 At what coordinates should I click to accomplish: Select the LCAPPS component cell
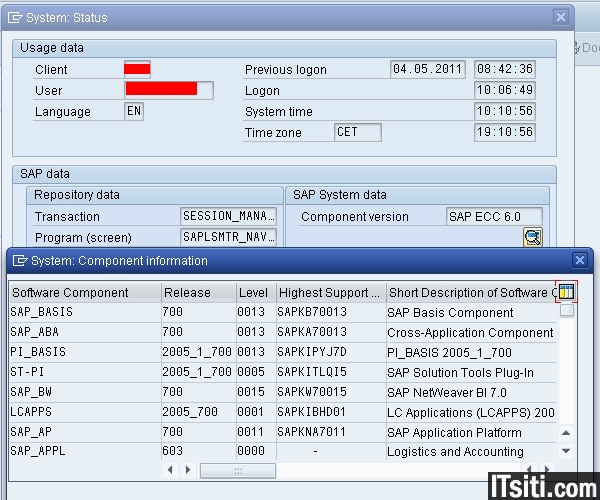tap(85, 412)
